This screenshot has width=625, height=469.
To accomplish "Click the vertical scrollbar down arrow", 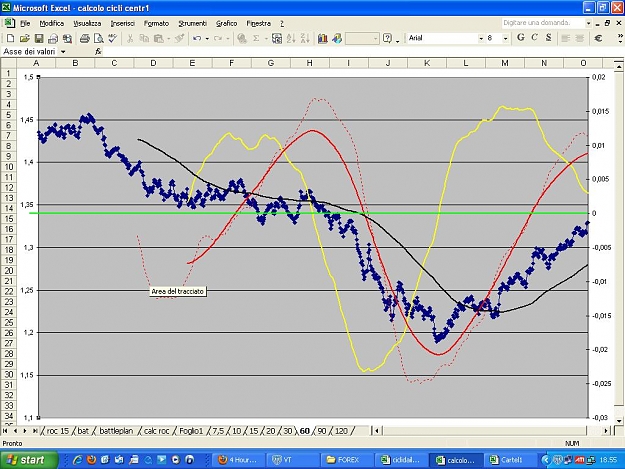I will 619,420.
